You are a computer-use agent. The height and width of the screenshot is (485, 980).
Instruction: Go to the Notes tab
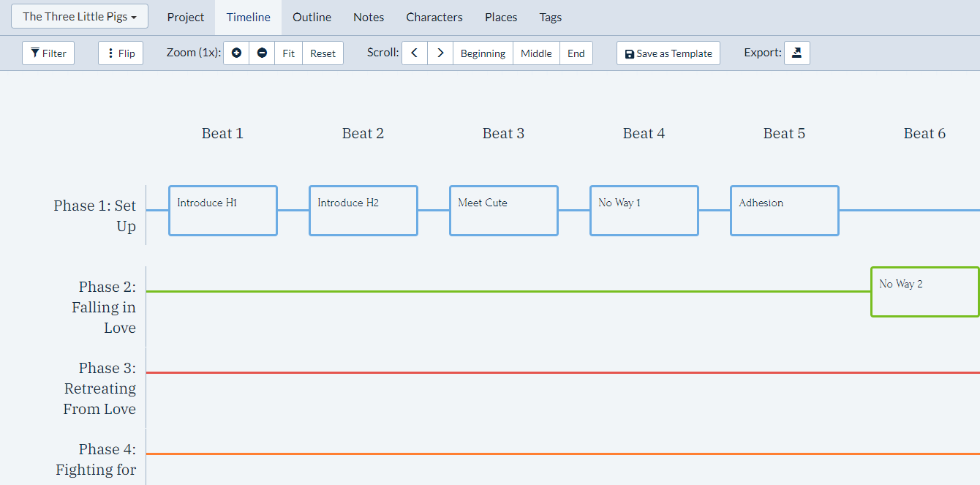pyautogui.click(x=369, y=17)
